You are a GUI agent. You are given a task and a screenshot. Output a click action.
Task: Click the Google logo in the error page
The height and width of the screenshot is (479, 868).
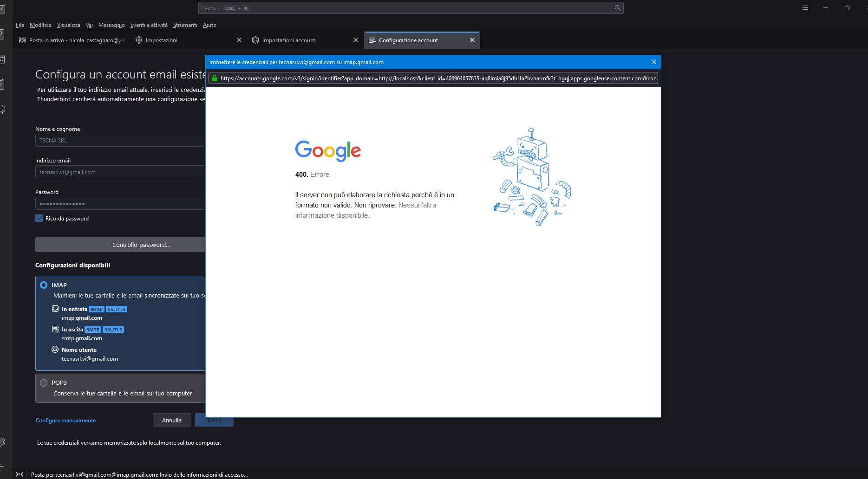click(x=328, y=150)
